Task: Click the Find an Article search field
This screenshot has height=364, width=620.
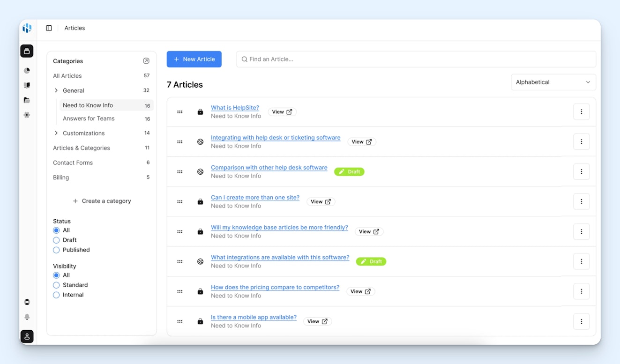Action: [416, 59]
